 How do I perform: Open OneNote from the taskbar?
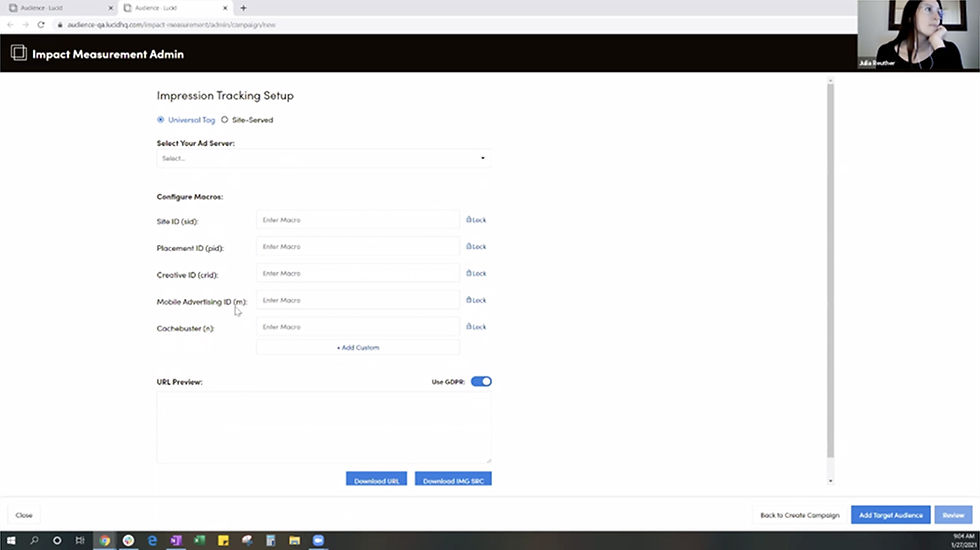[x=176, y=541]
